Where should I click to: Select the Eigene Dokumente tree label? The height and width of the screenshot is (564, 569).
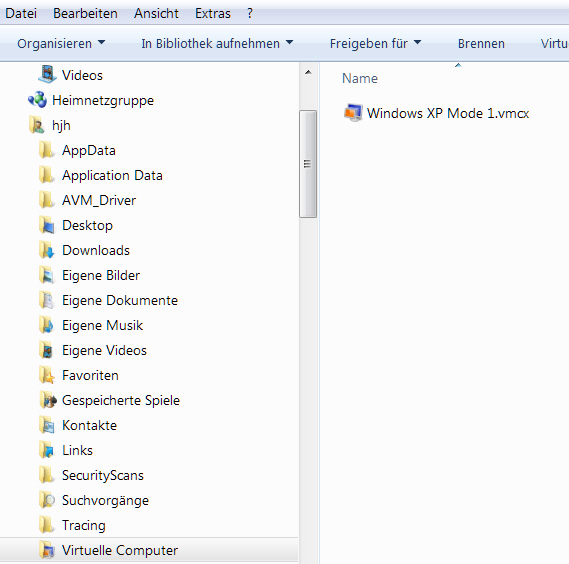point(120,301)
